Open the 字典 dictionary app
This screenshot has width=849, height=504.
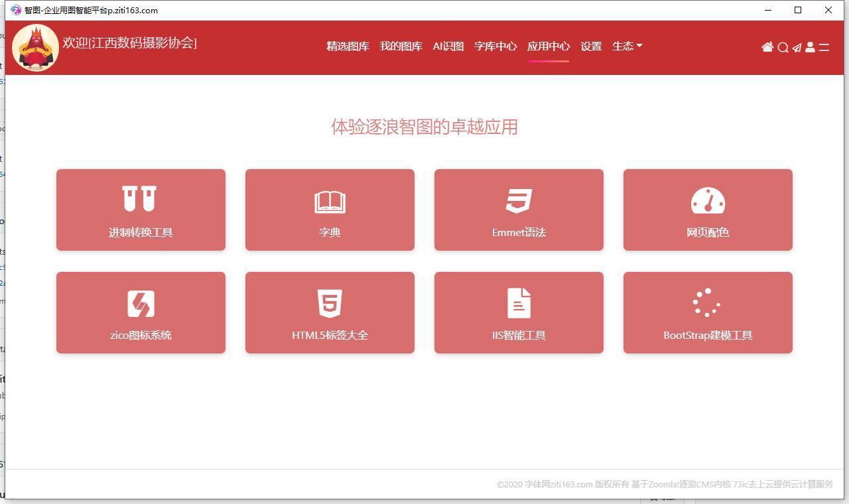coord(330,210)
